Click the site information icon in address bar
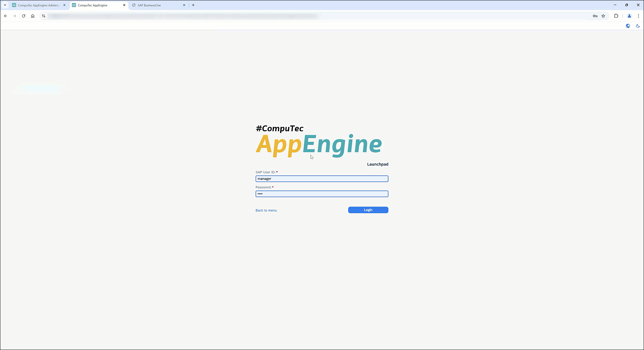This screenshot has height=350, width=644. tap(43, 16)
